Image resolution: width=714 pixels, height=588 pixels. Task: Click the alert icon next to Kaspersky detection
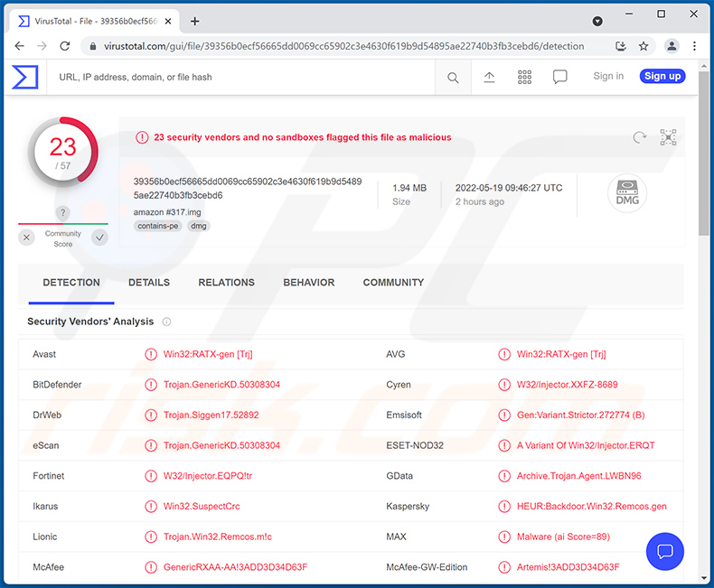pos(504,506)
